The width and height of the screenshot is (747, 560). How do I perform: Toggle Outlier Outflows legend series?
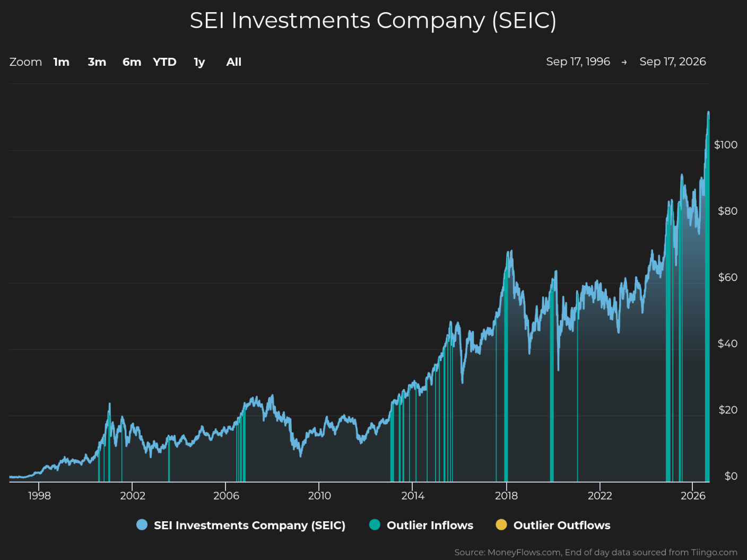[x=553, y=525]
